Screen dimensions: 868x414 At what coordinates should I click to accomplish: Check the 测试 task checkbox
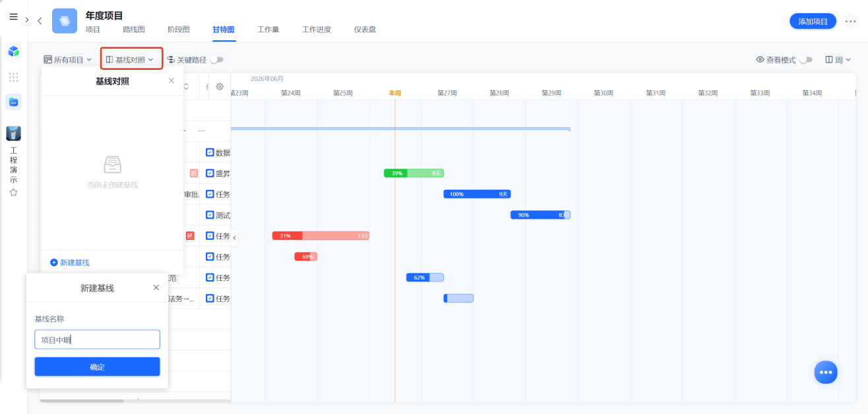[x=210, y=215]
